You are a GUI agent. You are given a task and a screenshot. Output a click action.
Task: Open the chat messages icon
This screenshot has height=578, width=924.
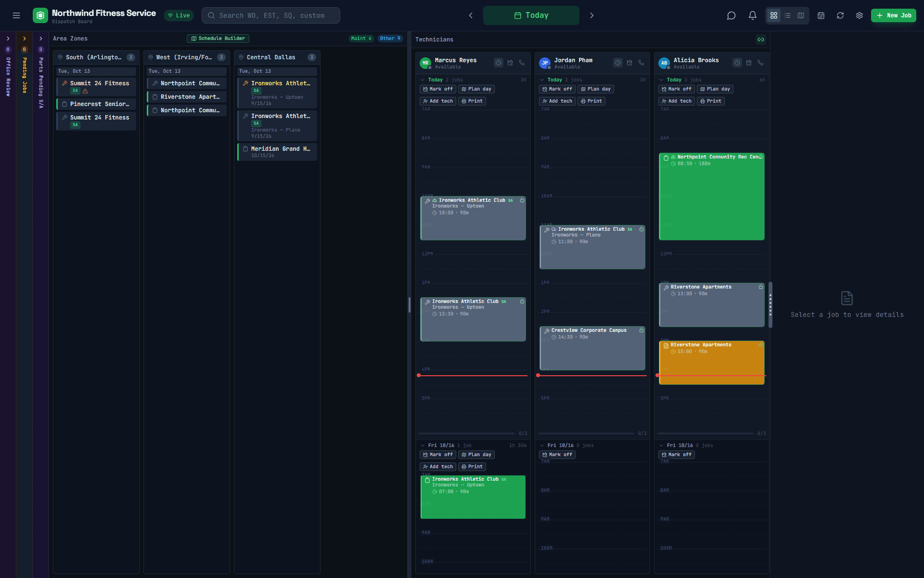coord(731,15)
